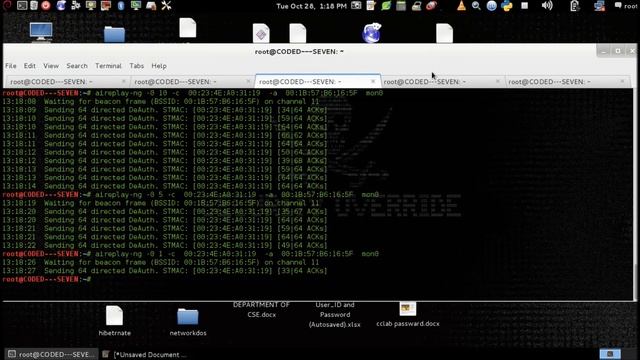Switch to the fourth terminal tab
The width and height of the screenshot is (640, 360).
[x=442, y=82]
